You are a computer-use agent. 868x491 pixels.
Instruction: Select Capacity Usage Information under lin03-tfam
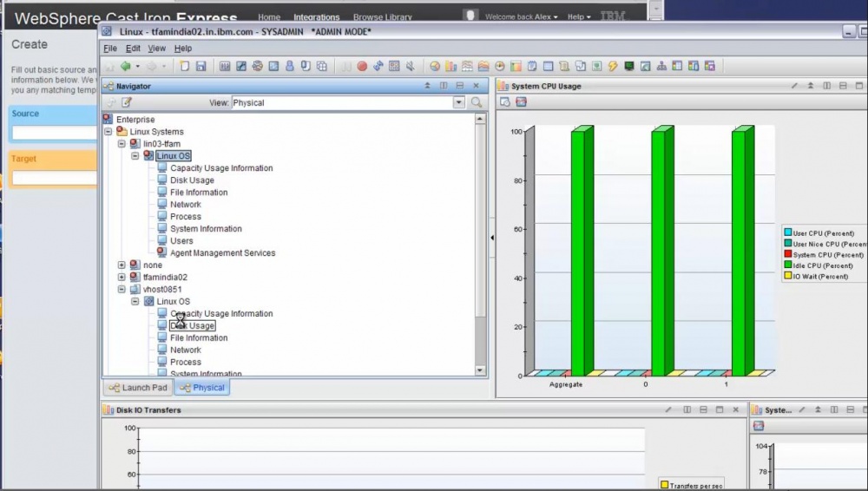221,168
